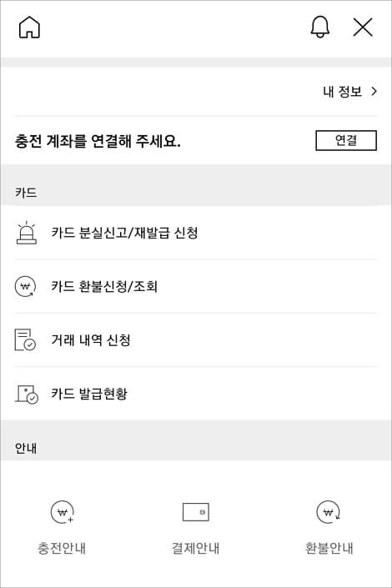Go to the home screen icon
Viewport: 392px width, 588px height.
(x=29, y=28)
